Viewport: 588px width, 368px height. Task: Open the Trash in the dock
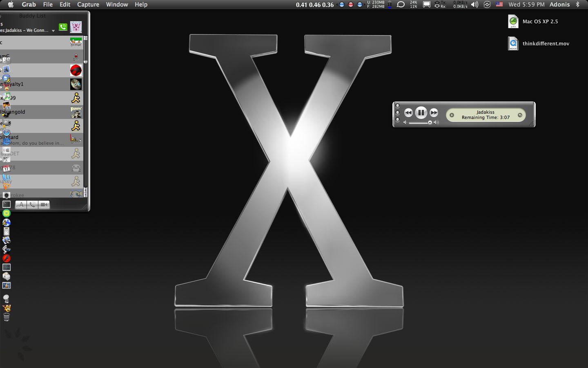click(x=7, y=317)
